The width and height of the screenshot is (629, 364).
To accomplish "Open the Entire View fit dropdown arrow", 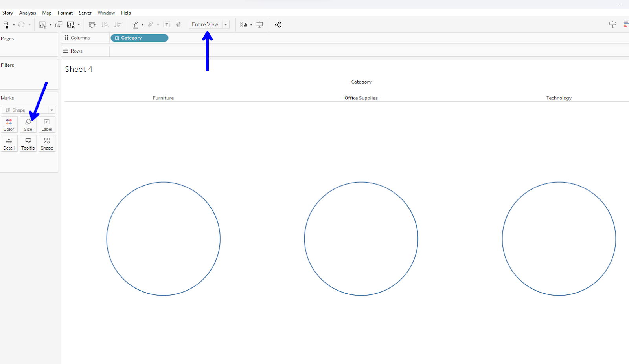I will (226, 24).
